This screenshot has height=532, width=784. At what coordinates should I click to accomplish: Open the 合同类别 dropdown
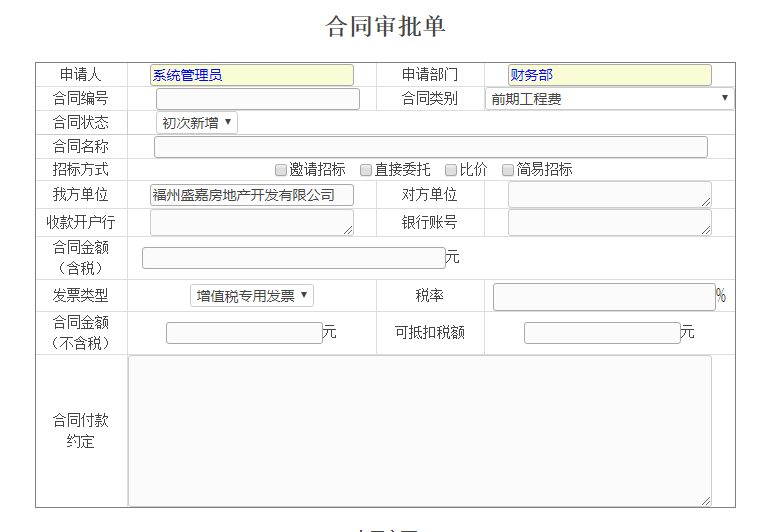(609, 99)
